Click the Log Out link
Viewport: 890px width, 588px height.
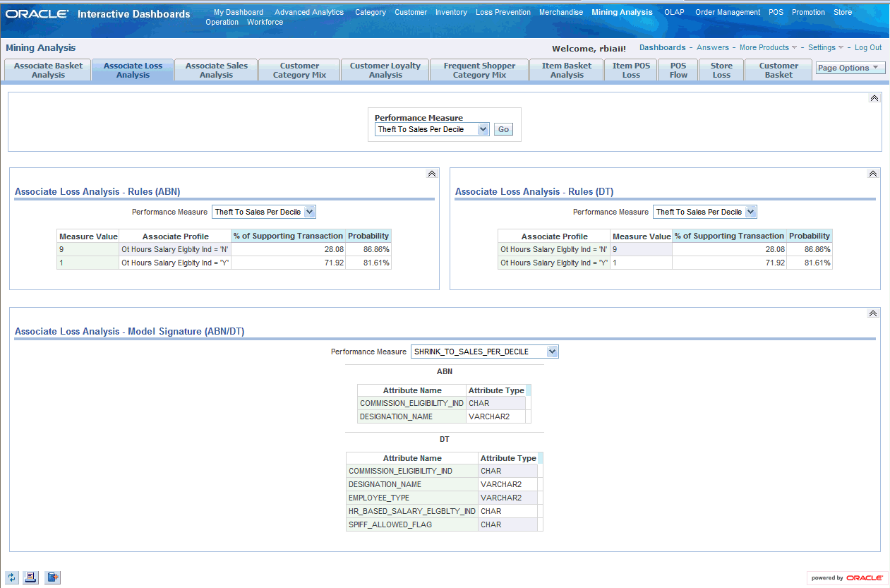(x=868, y=48)
